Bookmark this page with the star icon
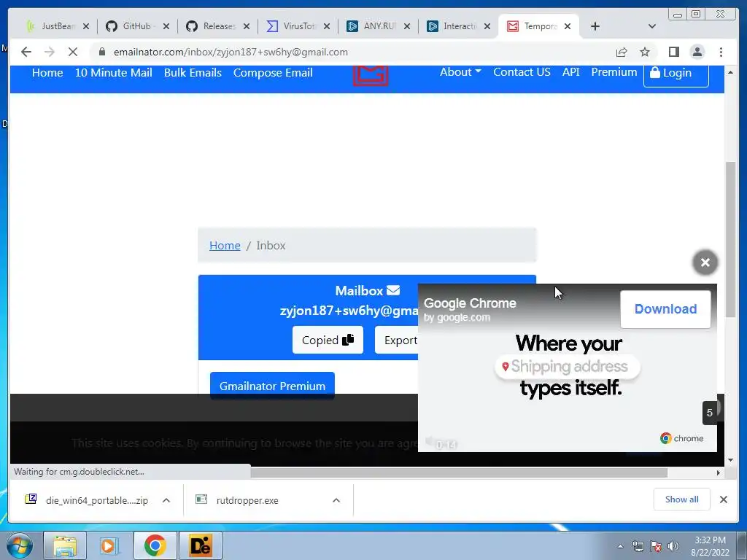The height and width of the screenshot is (560, 747). [645, 52]
